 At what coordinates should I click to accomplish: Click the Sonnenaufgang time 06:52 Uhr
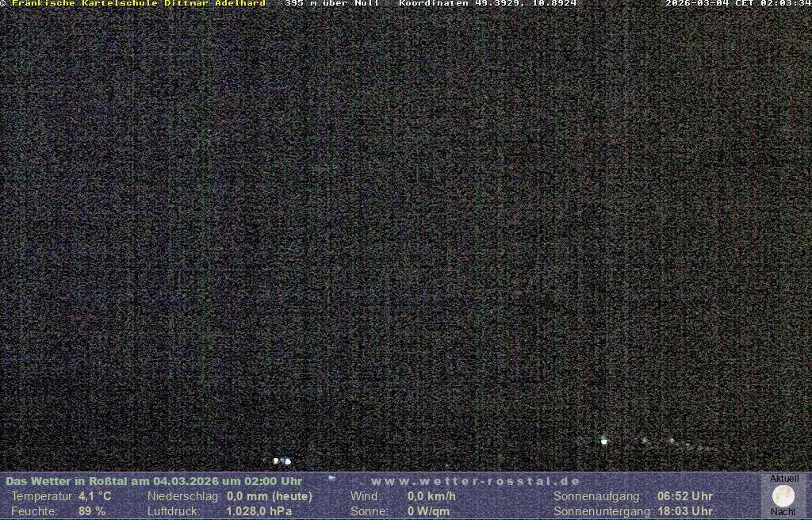coord(684,496)
